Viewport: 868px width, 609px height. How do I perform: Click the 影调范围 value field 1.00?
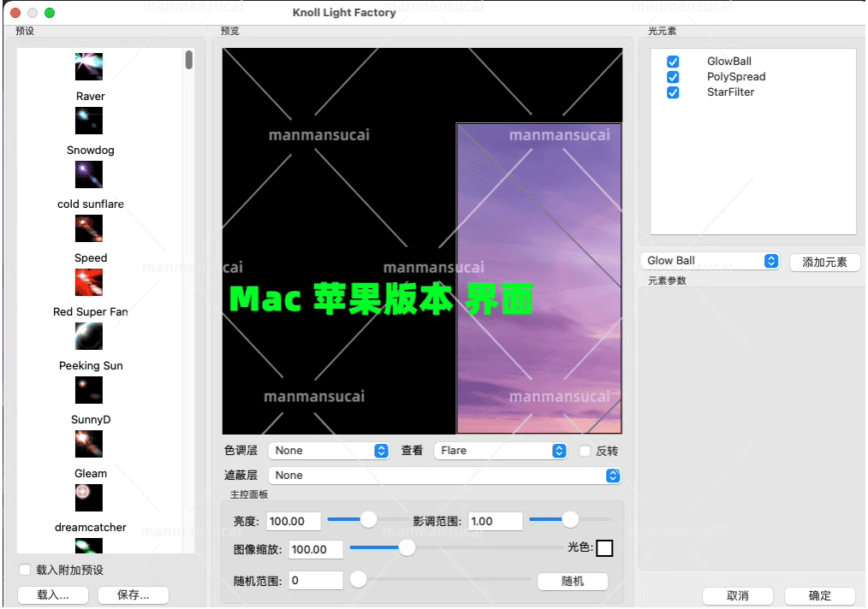[x=495, y=522]
